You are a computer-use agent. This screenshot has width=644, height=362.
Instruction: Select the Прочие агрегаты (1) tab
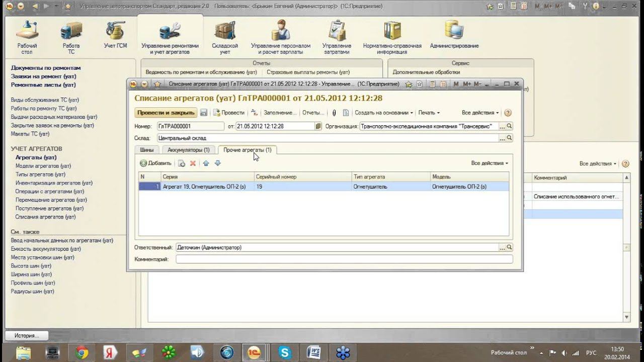[248, 150]
